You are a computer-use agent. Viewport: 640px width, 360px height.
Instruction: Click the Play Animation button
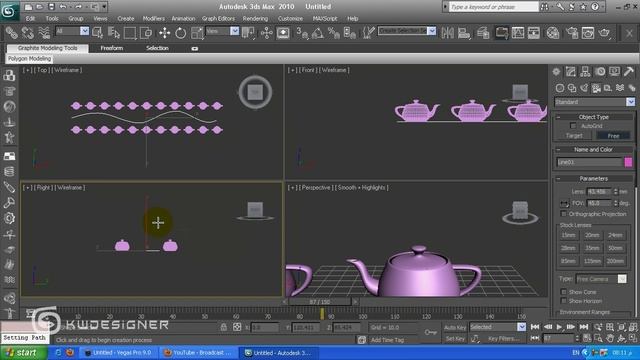[x=560, y=327]
